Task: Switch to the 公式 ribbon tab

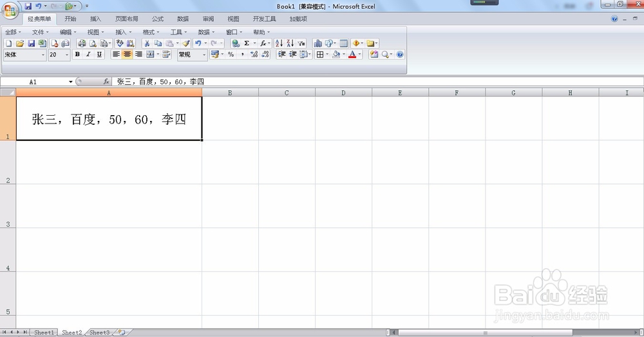Action: [157, 19]
